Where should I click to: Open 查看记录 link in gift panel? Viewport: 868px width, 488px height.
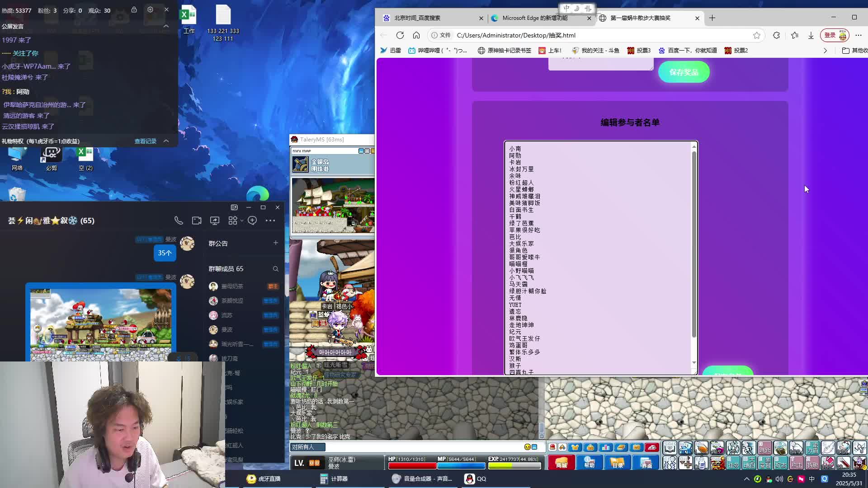[x=145, y=141]
